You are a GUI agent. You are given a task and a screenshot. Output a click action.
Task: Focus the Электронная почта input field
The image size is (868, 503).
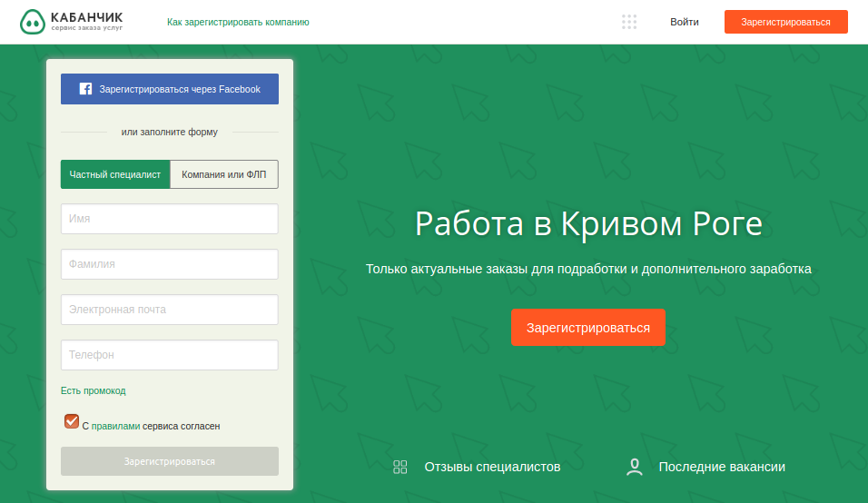(x=170, y=310)
